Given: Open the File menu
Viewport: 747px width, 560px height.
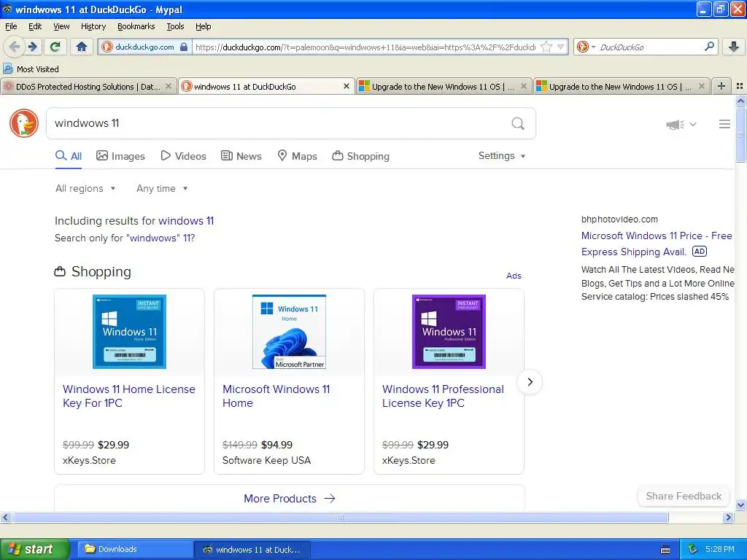Looking at the screenshot, I should (x=11, y=26).
